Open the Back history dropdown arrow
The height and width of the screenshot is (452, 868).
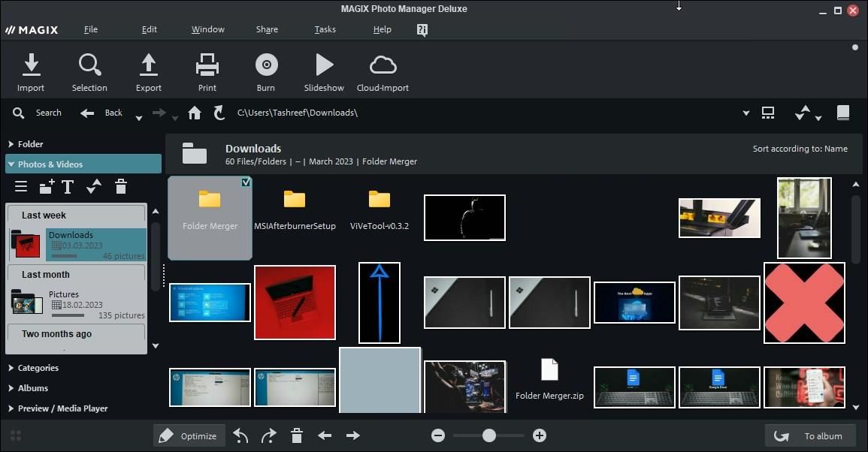(x=139, y=118)
